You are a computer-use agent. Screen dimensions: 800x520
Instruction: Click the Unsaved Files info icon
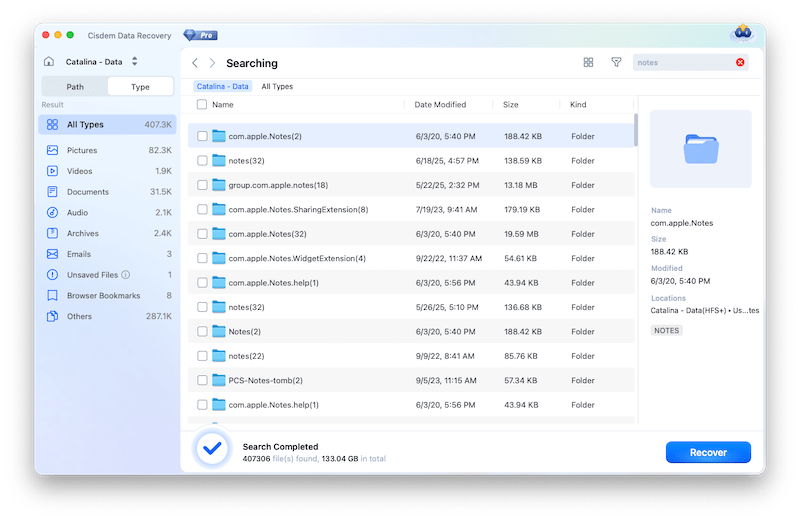click(x=126, y=275)
